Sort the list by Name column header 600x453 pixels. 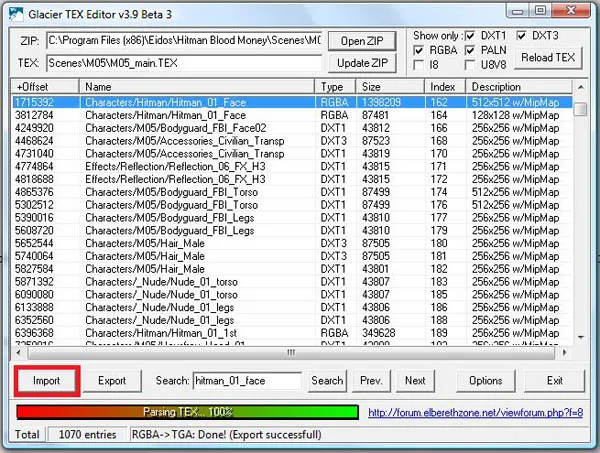point(198,87)
